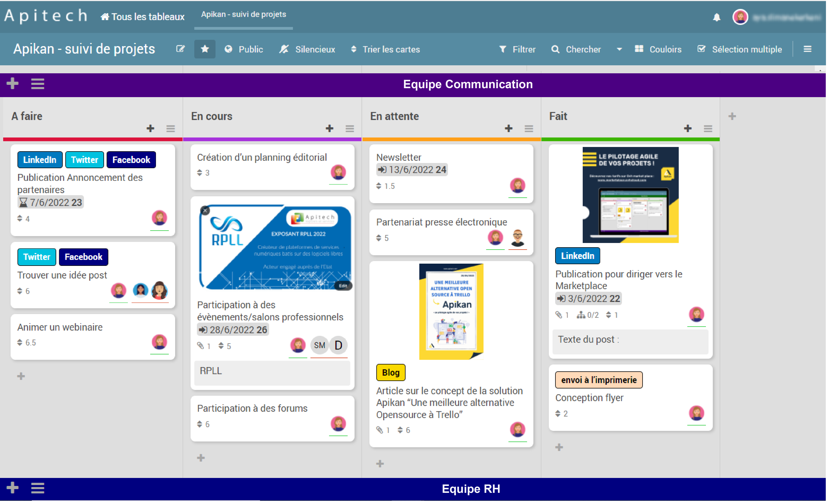
Task: Add a new list after Fait column
Action: pos(732,116)
